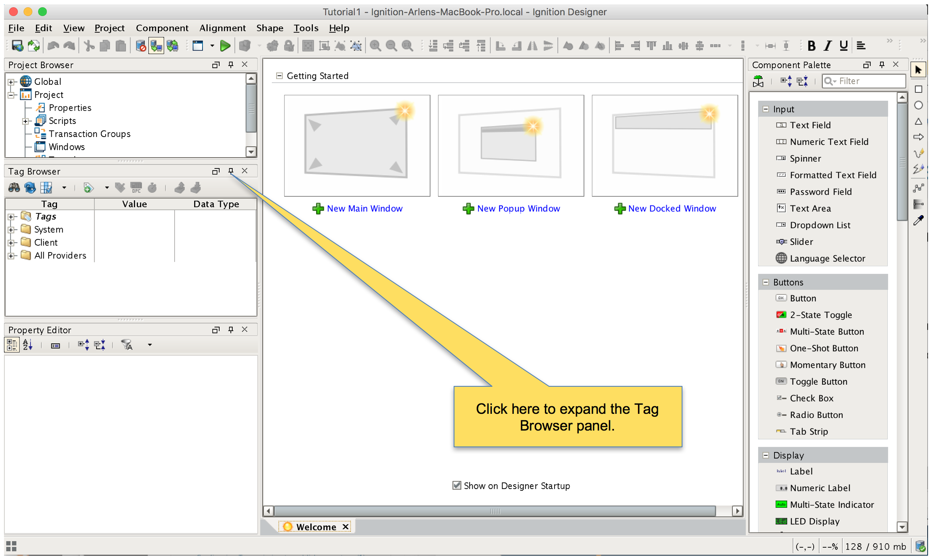Click the Underline U formatting icon
Screen dimensions: 932x560
point(844,46)
